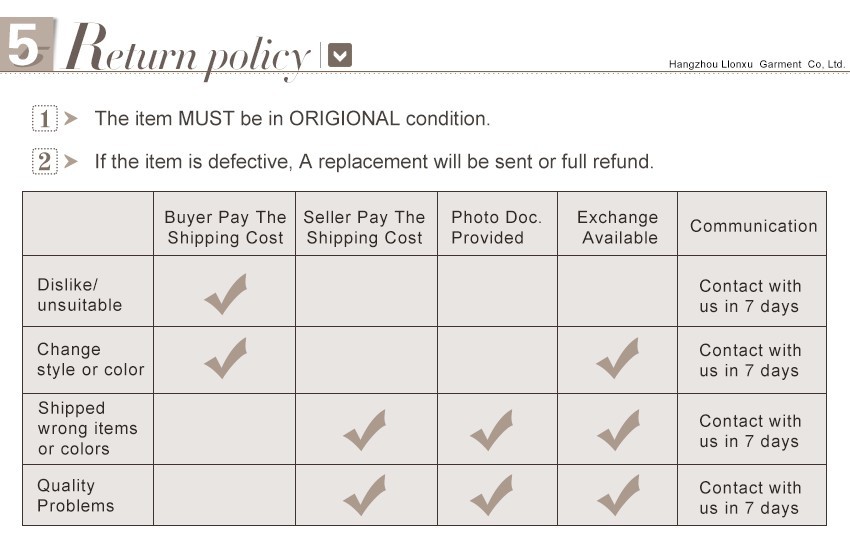Viewport: 850px width, 550px height.
Task: Click Buyer Pay checkmark for Dislike/unsuitable
Action: coord(225,293)
